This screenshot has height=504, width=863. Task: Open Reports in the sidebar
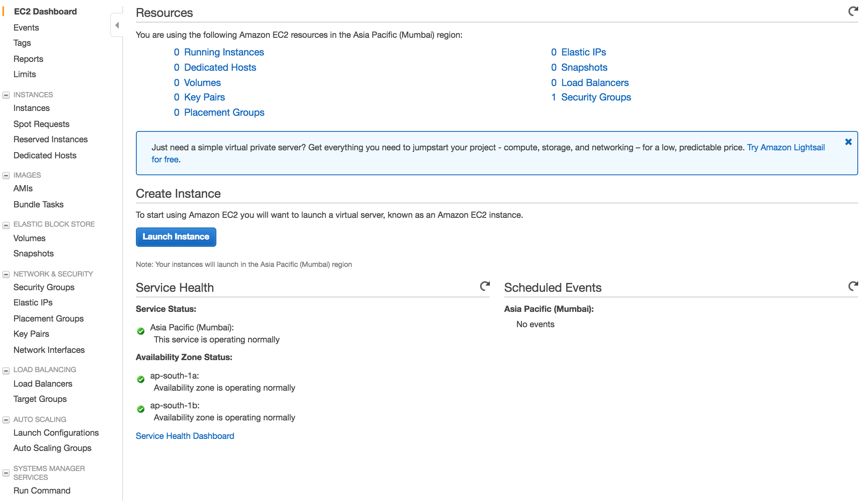click(28, 59)
